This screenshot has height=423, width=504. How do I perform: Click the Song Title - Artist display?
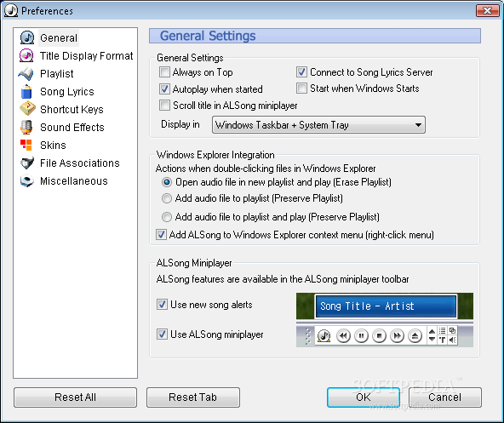386,306
